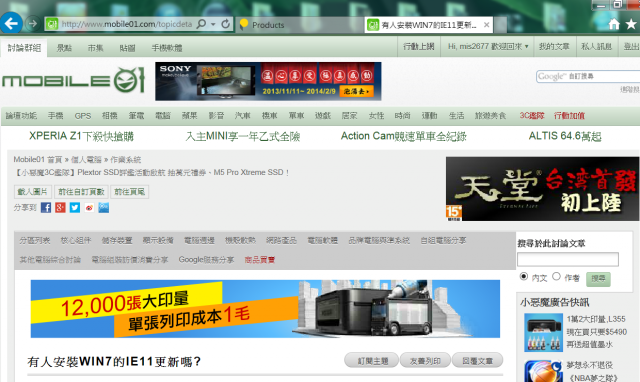Open the 顯示設備 sub-forum link
Image resolution: width=640 pixels, height=382 pixels.
pos(158,240)
